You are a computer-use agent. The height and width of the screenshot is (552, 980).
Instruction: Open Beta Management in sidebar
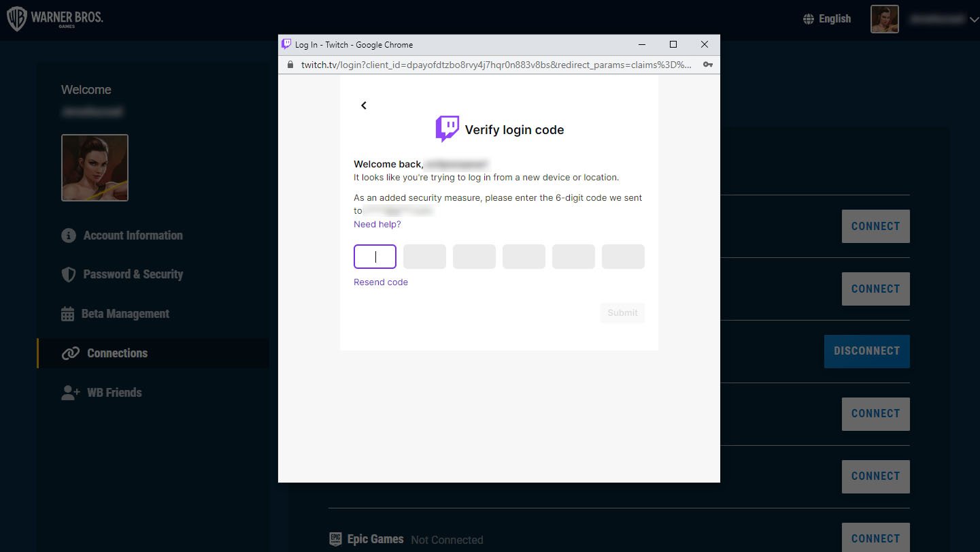pos(126,314)
